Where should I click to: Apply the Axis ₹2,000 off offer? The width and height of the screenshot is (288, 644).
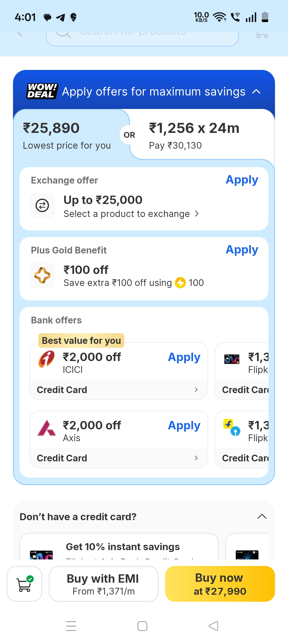tap(184, 425)
